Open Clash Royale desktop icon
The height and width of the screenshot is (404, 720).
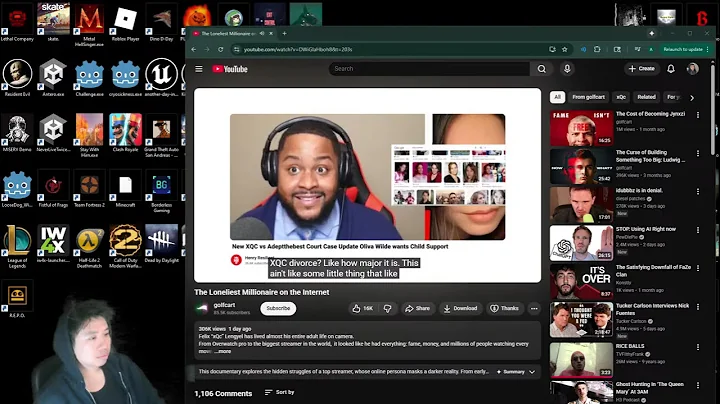[125, 133]
